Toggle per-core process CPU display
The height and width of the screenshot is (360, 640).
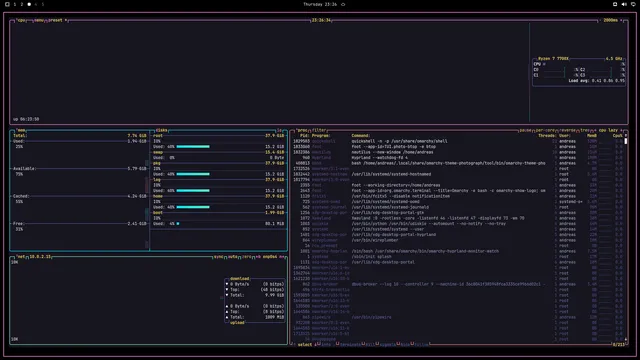tap(545, 130)
